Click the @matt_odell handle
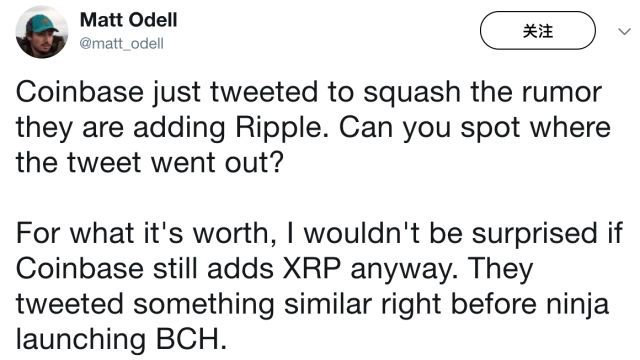The image size is (640, 360). pyautogui.click(x=122, y=43)
